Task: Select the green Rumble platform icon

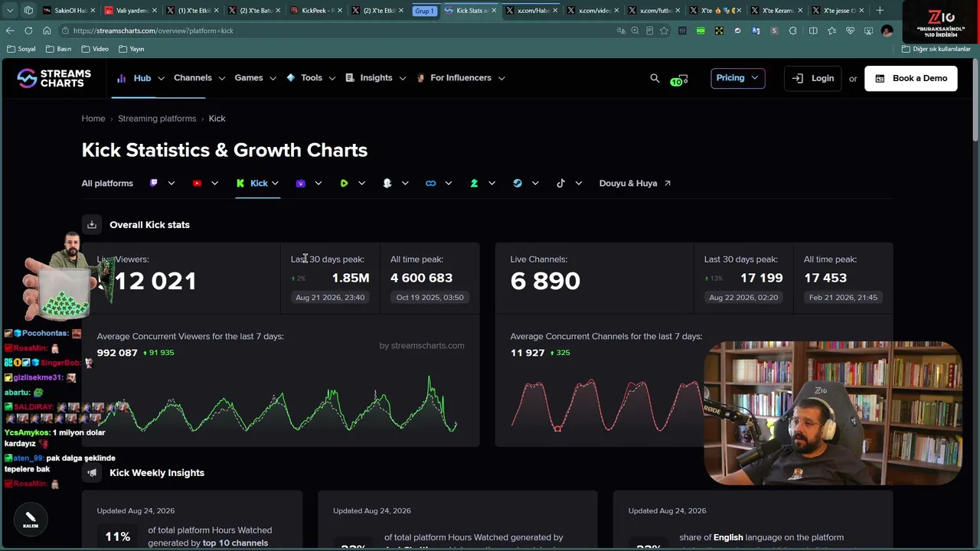Action: pyautogui.click(x=344, y=183)
